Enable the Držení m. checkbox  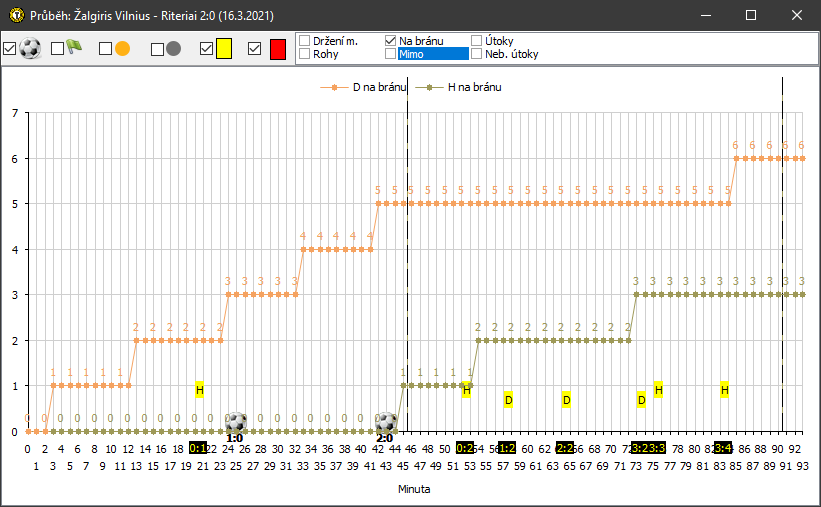pyautogui.click(x=304, y=41)
